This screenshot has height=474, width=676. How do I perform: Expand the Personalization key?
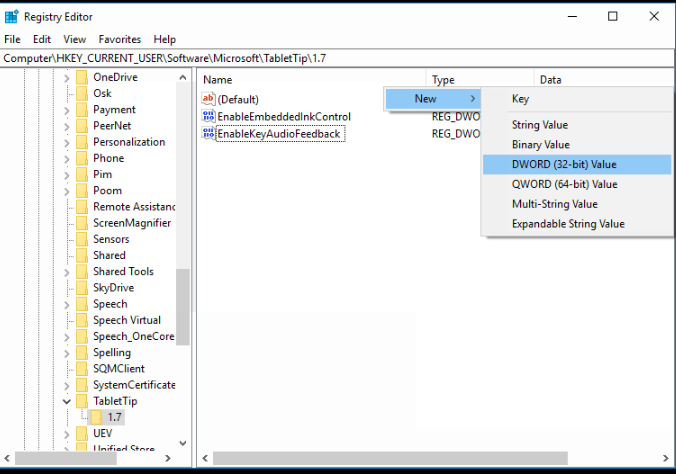coord(66,143)
